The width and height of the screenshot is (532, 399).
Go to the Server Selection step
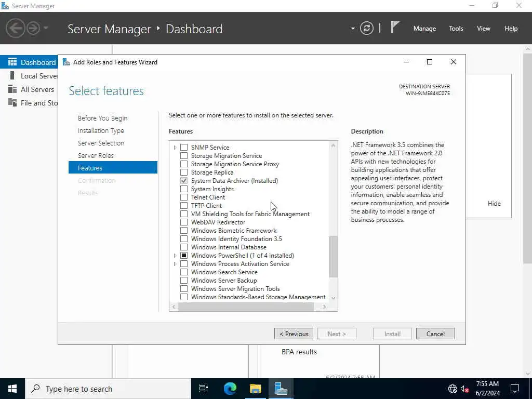pos(101,143)
